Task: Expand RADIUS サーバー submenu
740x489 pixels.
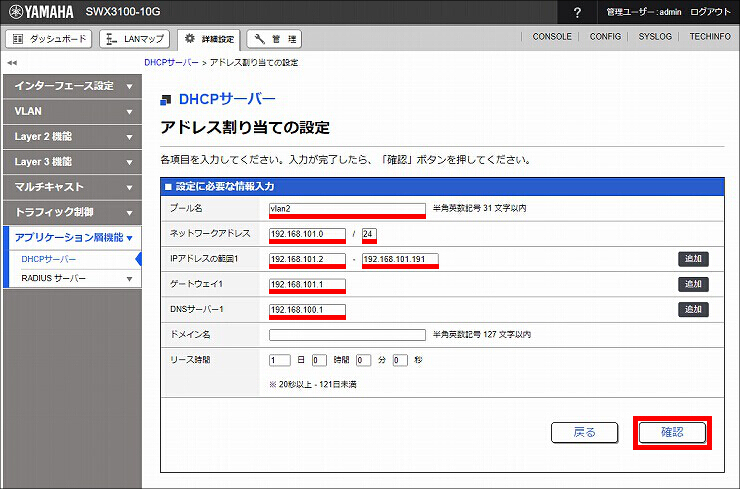Action: (76, 278)
